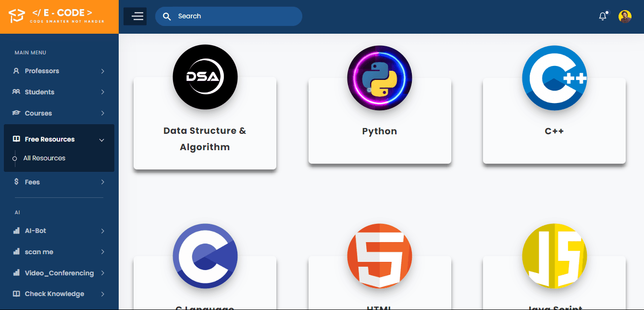Click the E-CODE brand text
Screen dimensions: 644x310
click(x=62, y=13)
